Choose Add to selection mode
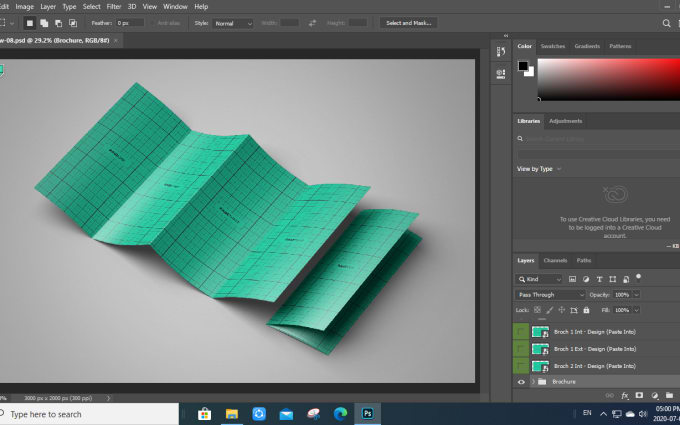 [x=44, y=23]
